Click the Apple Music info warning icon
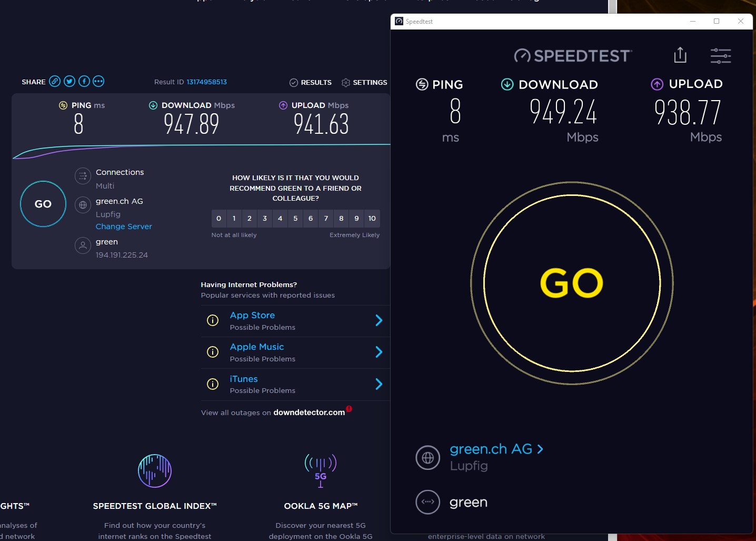 (213, 352)
